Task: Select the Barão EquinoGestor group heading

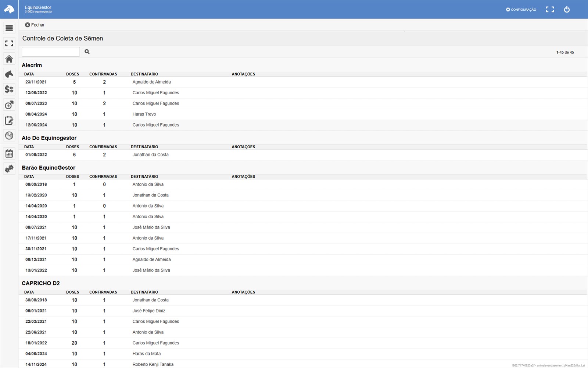Action: coord(49,168)
